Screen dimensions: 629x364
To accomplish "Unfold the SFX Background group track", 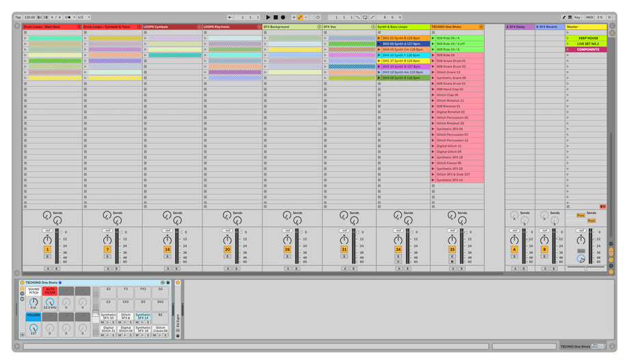I will (319, 27).
